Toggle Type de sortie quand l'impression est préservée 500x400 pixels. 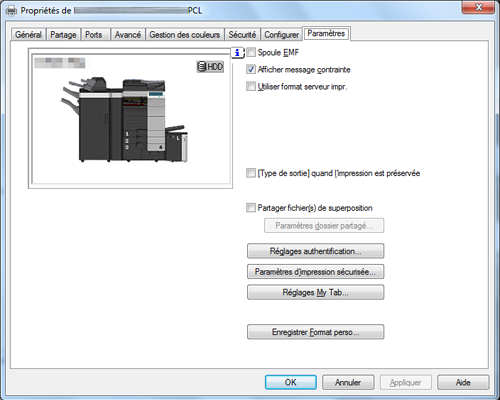(x=251, y=173)
